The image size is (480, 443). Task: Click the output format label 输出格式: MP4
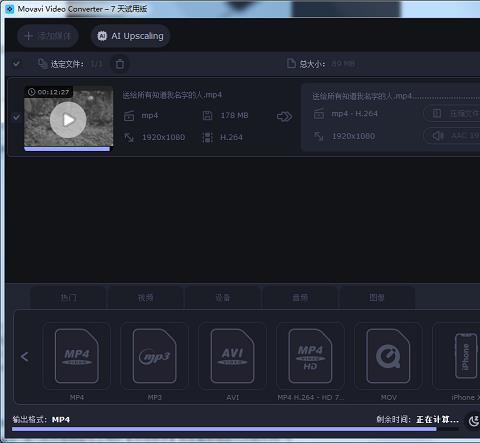[41, 419]
